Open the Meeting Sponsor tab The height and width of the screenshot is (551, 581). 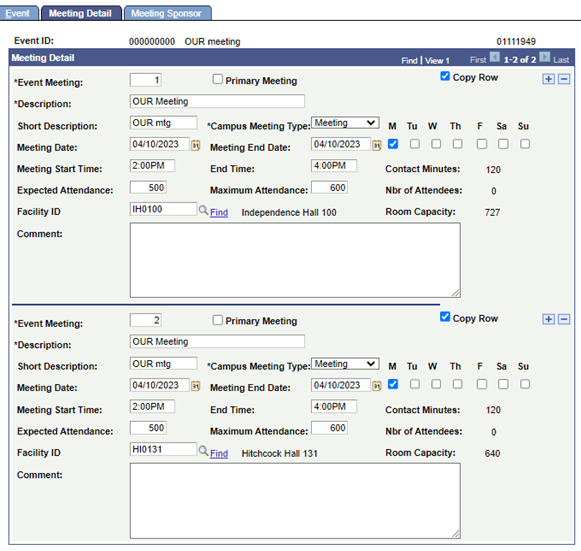(167, 13)
